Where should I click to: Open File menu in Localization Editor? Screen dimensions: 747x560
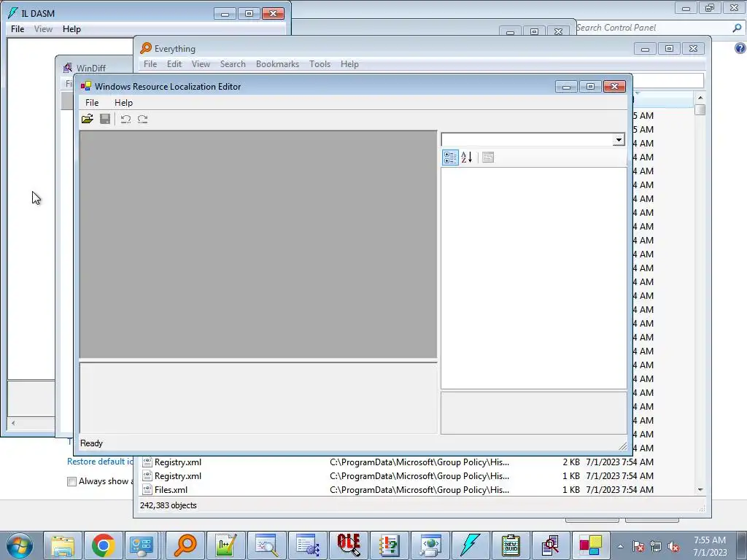coord(92,102)
